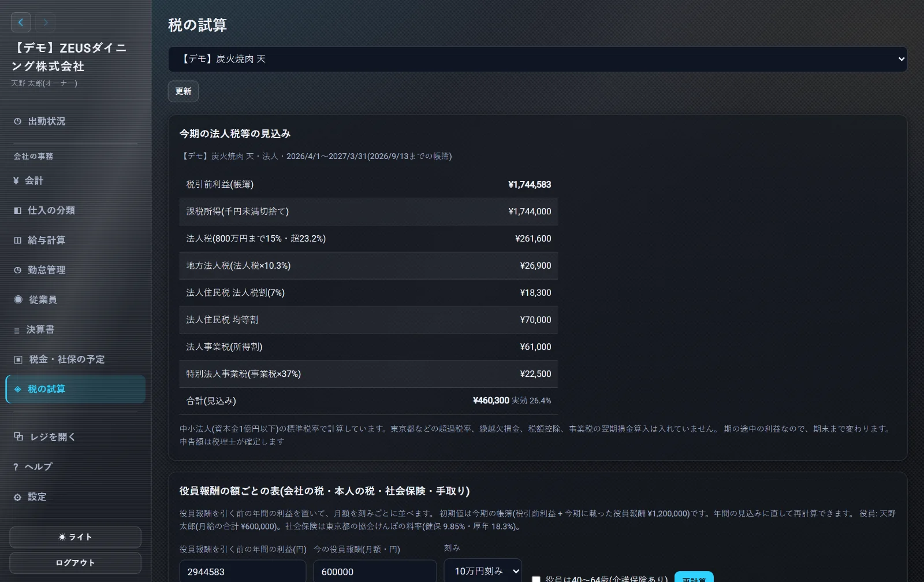Open 設定 settings page
Screen dimensions: 924x582
pos(75,497)
